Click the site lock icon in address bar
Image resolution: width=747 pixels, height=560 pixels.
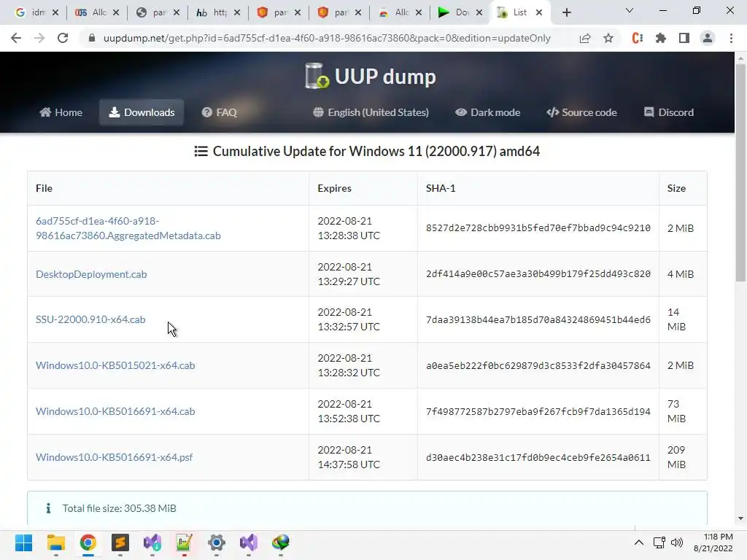[x=92, y=38]
